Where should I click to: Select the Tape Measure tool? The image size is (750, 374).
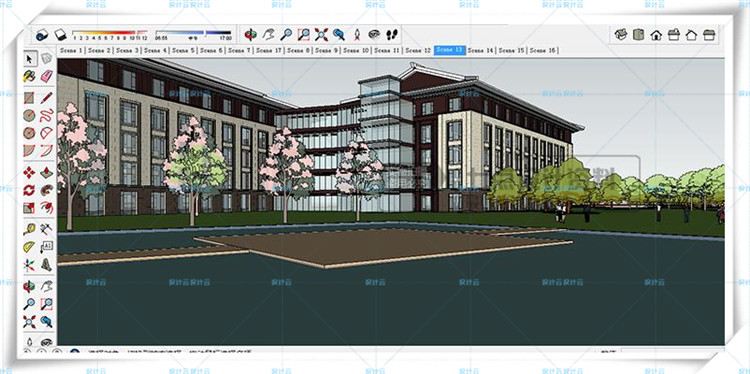(29, 229)
